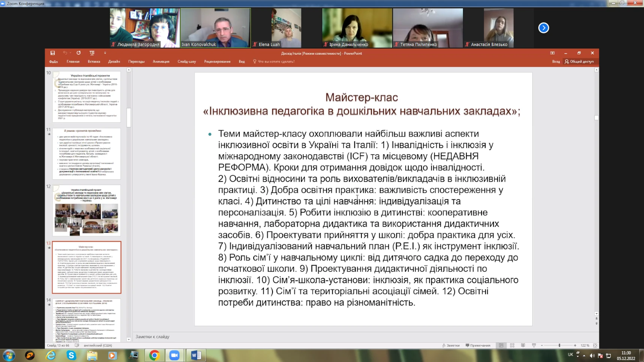Click the Общий доступ share button
Image resolution: width=644 pixels, height=362 pixels.
pyautogui.click(x=579, y=62)
